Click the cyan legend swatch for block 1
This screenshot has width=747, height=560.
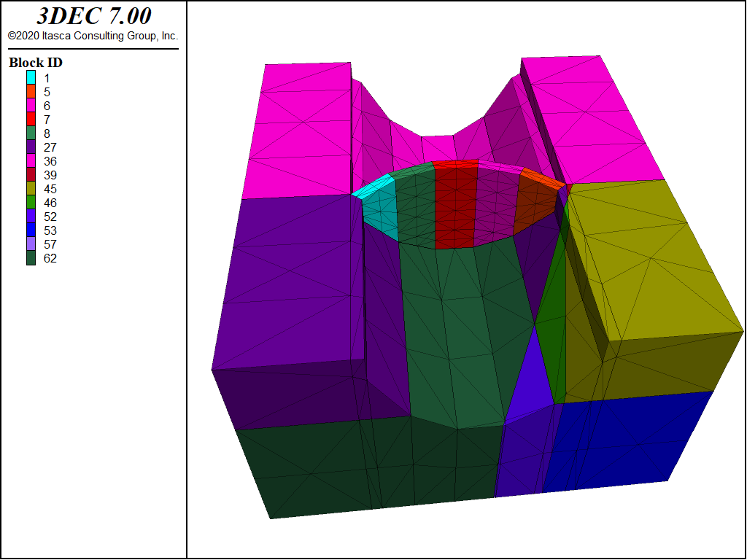pos(31,77)
